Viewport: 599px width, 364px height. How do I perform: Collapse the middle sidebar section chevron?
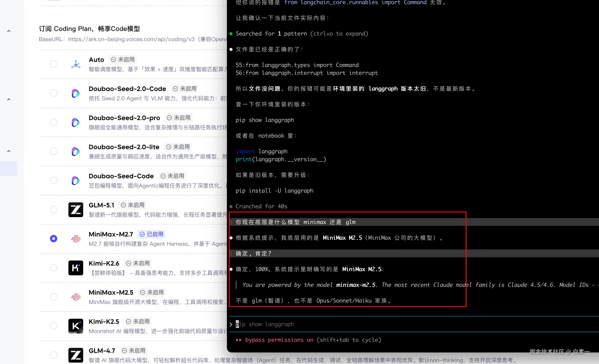tap(9, 99)
